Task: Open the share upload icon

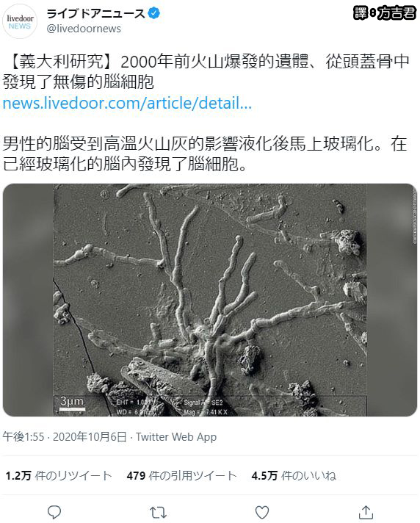Action: coord(366,512)
